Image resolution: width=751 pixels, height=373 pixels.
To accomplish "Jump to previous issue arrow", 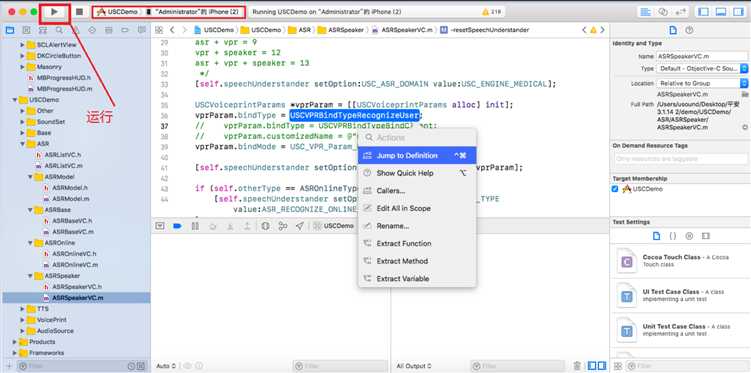I will 584,30.
